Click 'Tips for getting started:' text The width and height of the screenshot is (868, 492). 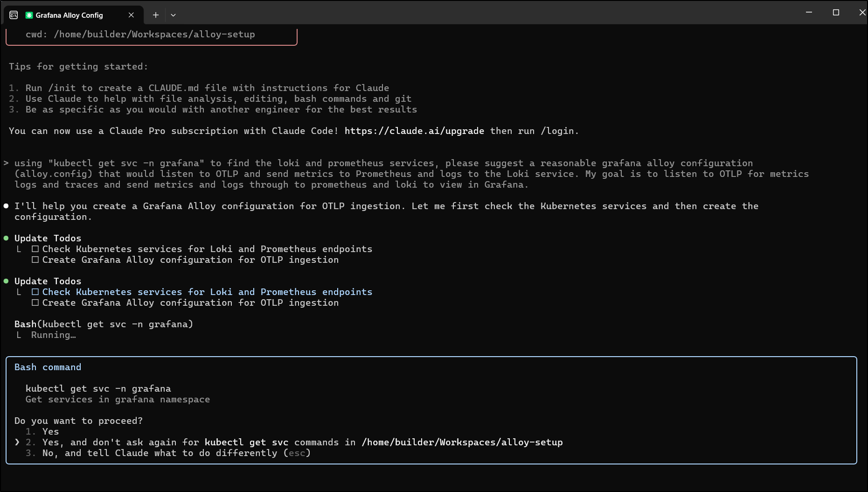click(x=78, y=67)
